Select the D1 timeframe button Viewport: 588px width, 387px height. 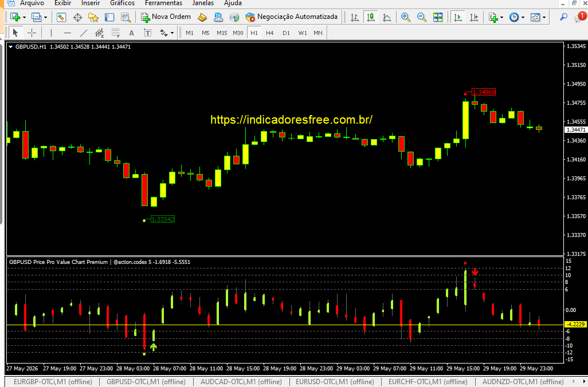[x=286, y=33]
